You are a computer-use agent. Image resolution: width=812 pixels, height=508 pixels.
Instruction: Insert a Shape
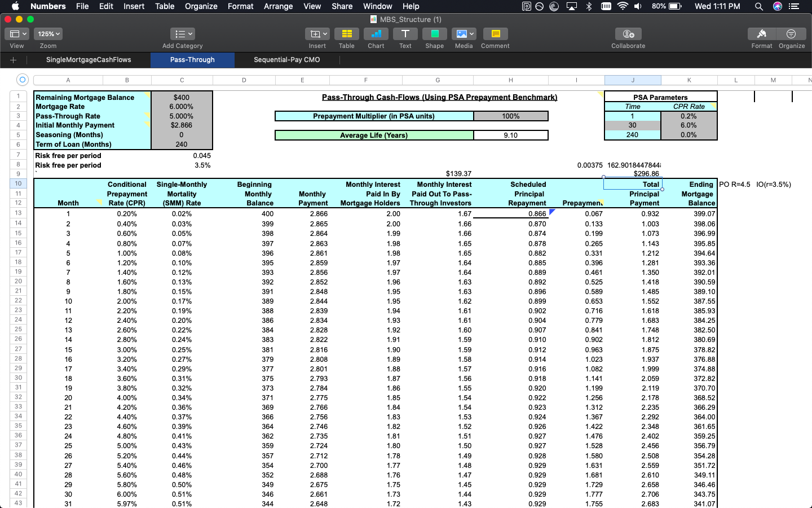tap(435, 34)
